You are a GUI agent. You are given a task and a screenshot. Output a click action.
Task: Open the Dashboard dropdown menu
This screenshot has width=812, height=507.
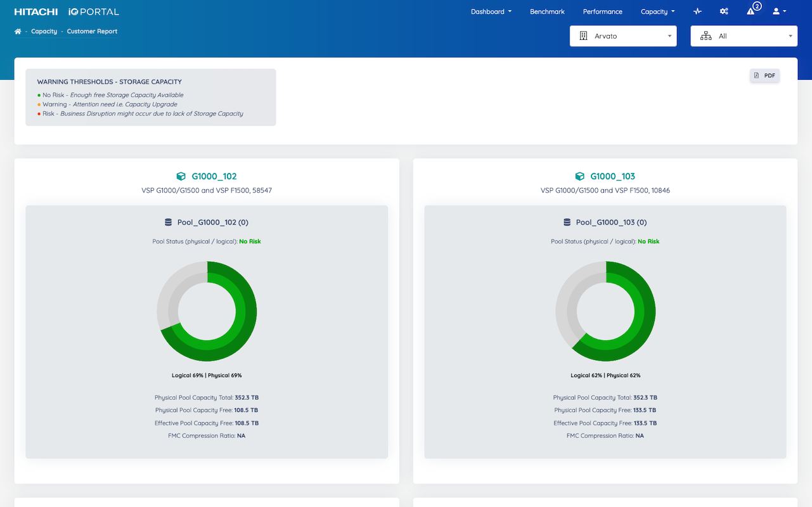click(x=491, y=11)
